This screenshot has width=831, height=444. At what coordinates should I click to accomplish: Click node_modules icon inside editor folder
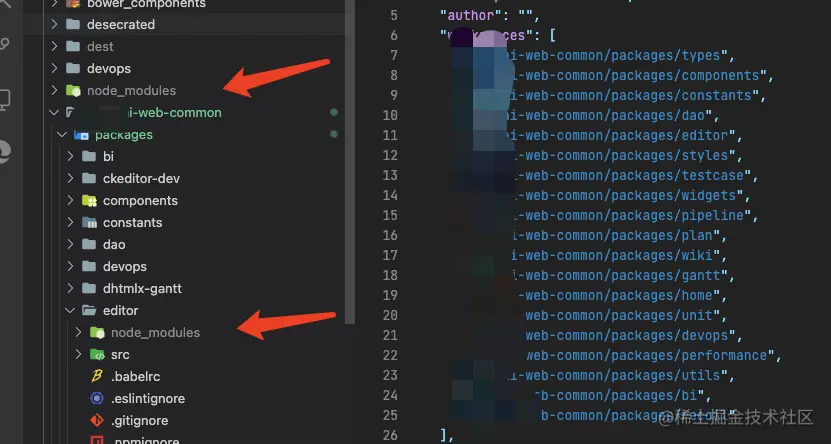[97, 333]
